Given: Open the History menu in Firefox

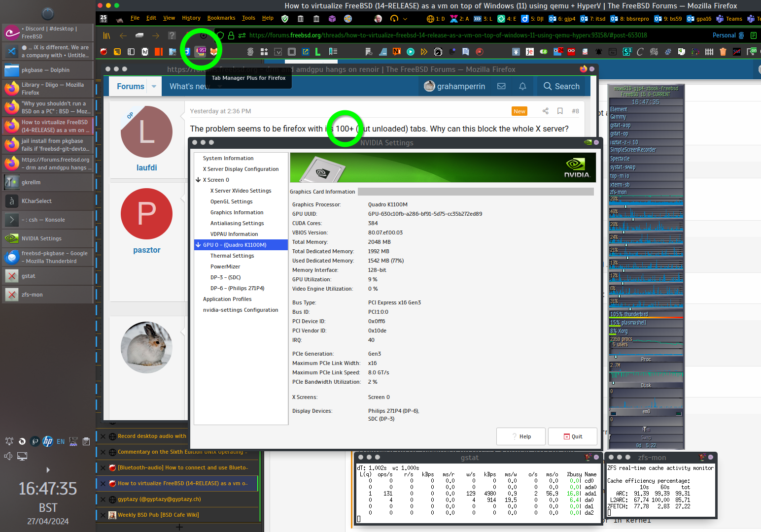Looking at the screenshot, I should 191,18.
